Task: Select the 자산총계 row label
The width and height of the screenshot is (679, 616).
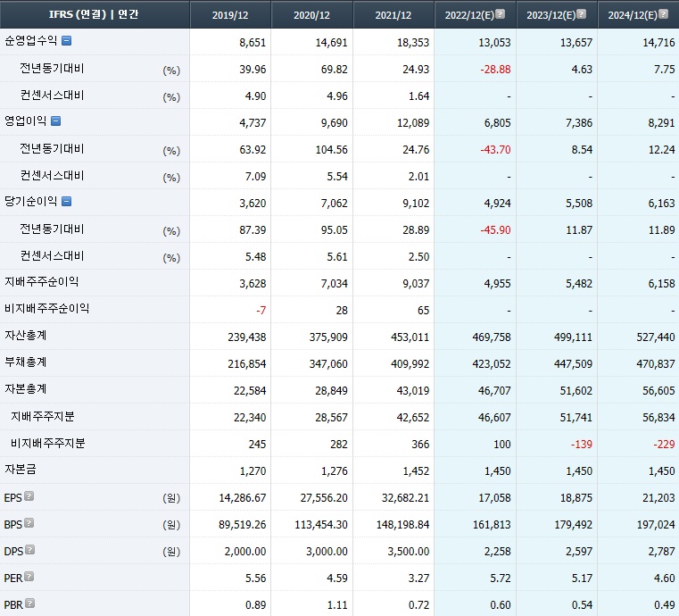Action: tap(26, 336)
